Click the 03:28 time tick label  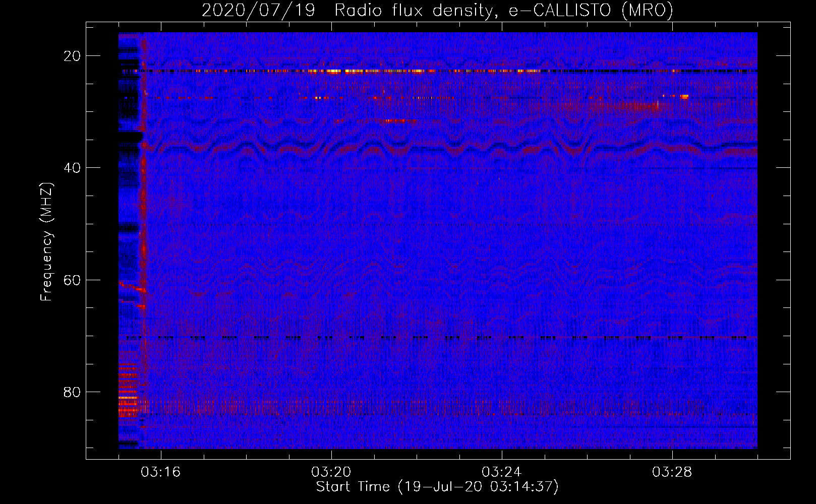[x=672, y=472]
